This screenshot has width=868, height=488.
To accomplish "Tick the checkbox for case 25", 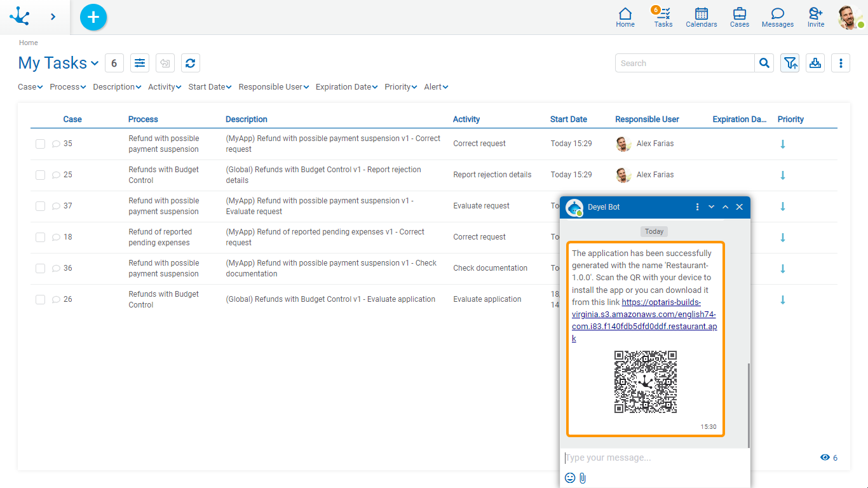I will (40, 175).
